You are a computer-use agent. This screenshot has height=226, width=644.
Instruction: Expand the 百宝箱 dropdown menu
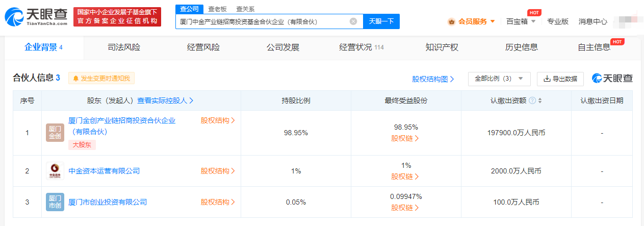tap(533, 22)
